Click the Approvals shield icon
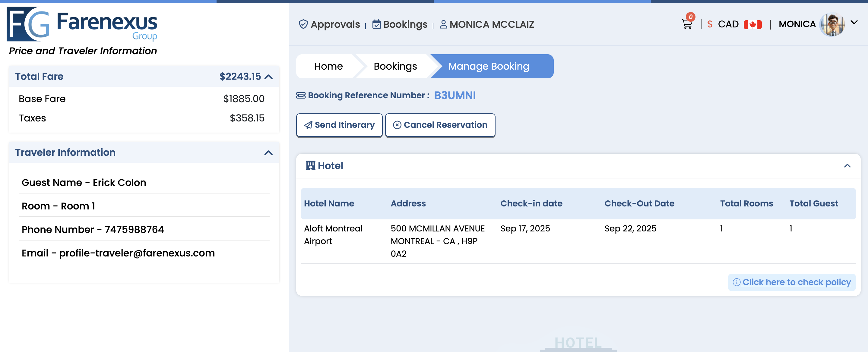 pyautogui.click(x=303, y=24)
